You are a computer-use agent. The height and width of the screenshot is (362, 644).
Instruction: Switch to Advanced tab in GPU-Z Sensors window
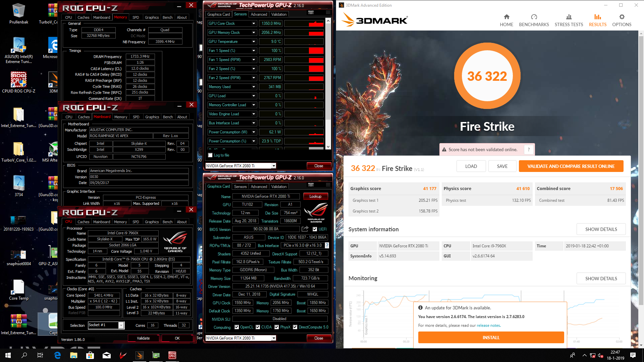[259, 14]
